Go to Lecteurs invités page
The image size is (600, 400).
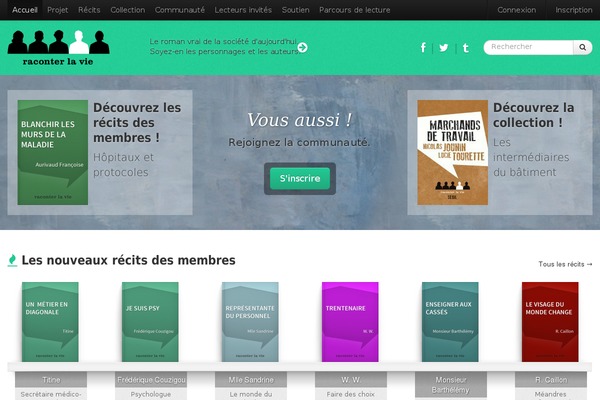point(243,10)
